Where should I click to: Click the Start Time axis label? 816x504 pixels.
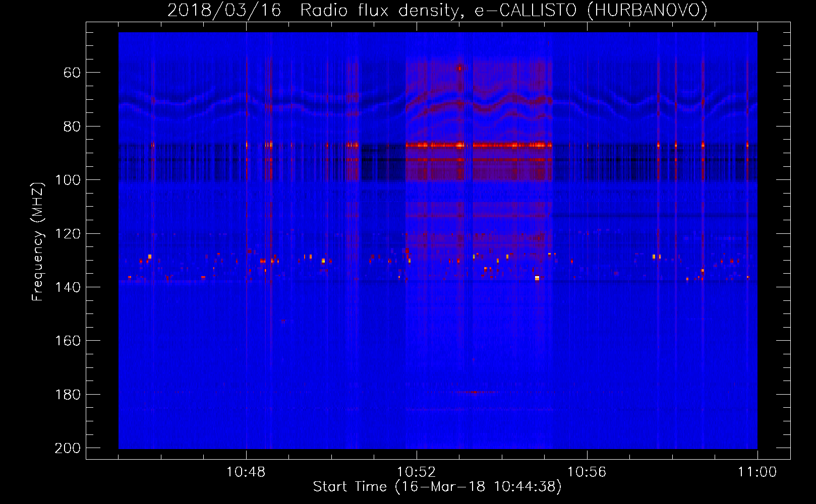point(437,487)
